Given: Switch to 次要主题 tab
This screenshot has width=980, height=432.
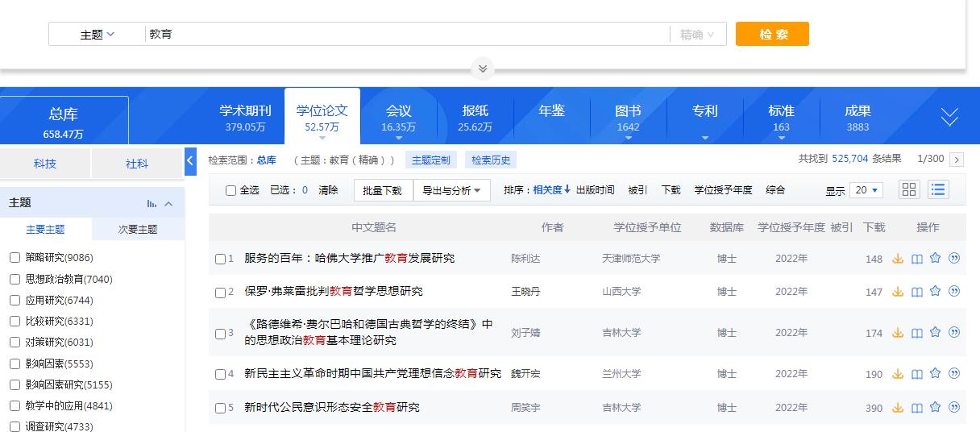Looking at the screenshot, I should tap(138, 229).
